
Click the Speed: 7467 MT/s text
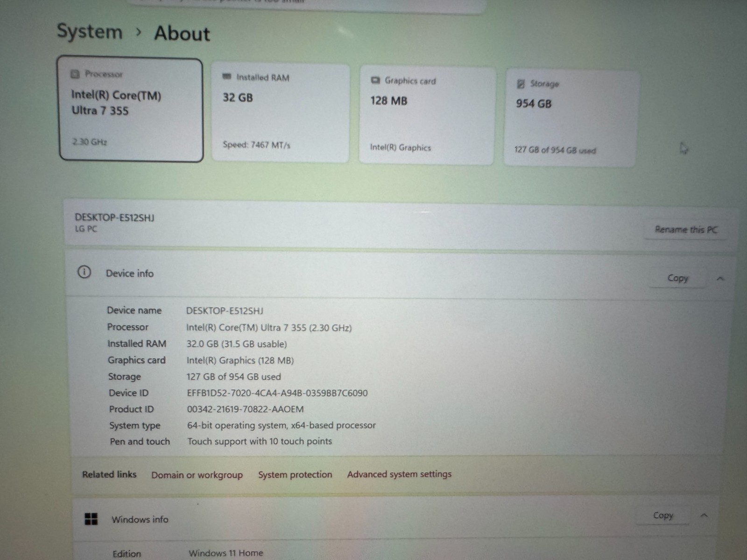(256, 145)
